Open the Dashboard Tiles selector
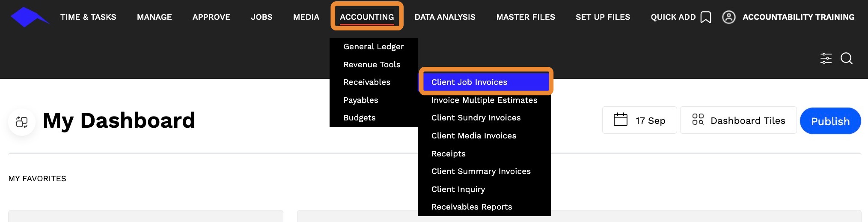Screen dimensions: 868x222 738,120
